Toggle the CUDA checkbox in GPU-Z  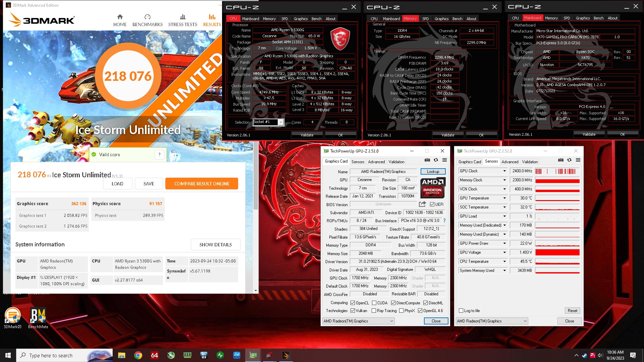[x=374, y=303]
